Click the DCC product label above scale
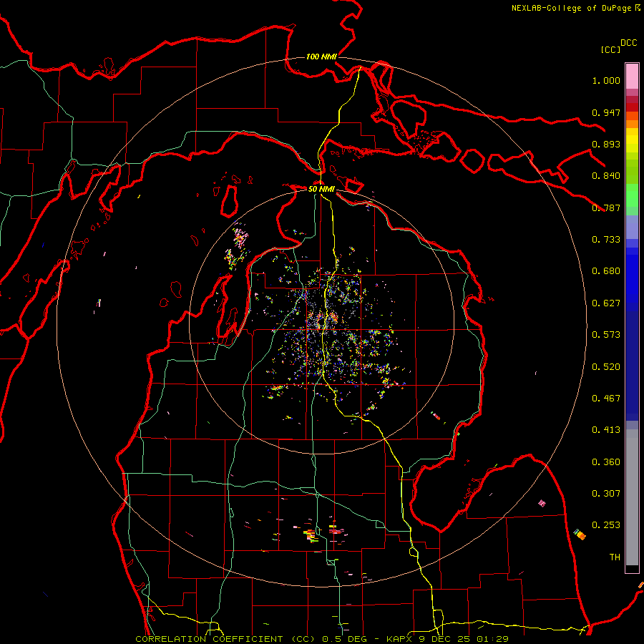The height and width of the screenshot is (644, 644). tap(629, 43)
